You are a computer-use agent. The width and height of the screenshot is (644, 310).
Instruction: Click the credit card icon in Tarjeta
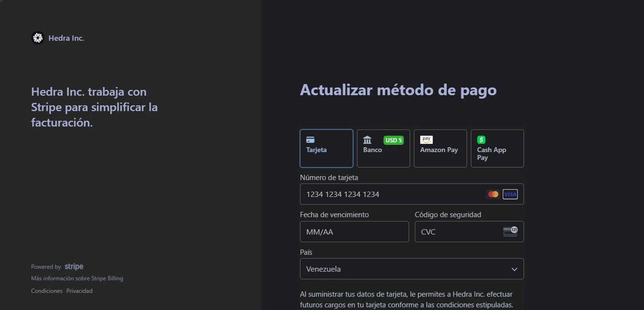[x=310, y=140]
